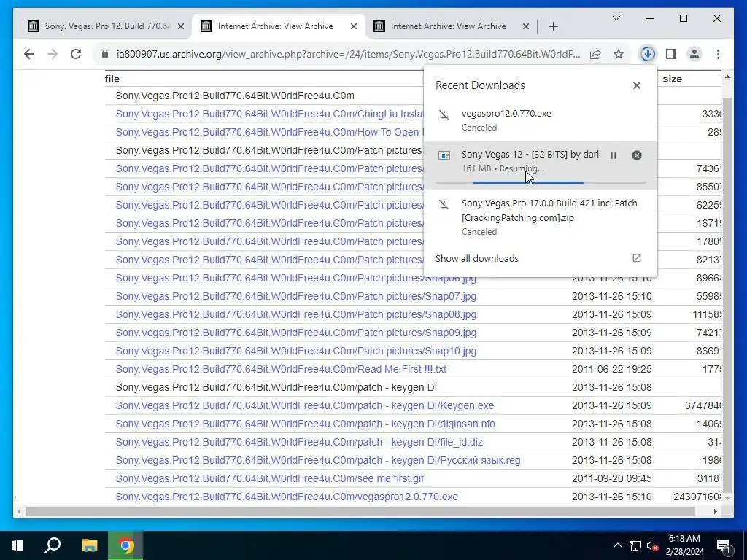Click the Sony Vegas Pro 17.0.0 Build 421 entry
The image size is (747, 560).
click(541, 217)
